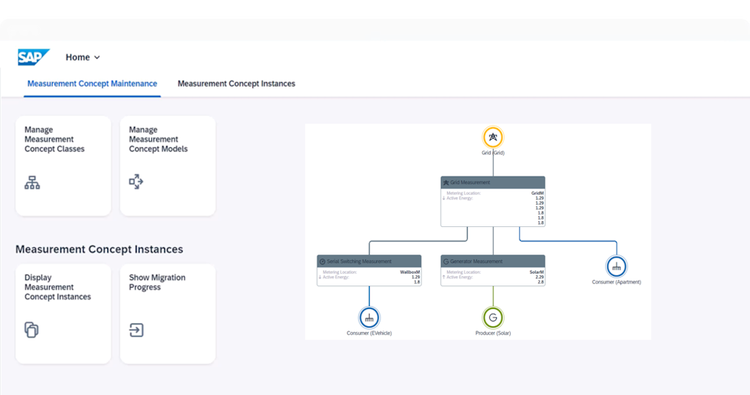This screenshot has height=395, width=750.
Task: Click the Grid (Grid) label text
Action: pyautogui.click(x=493, y=153)
